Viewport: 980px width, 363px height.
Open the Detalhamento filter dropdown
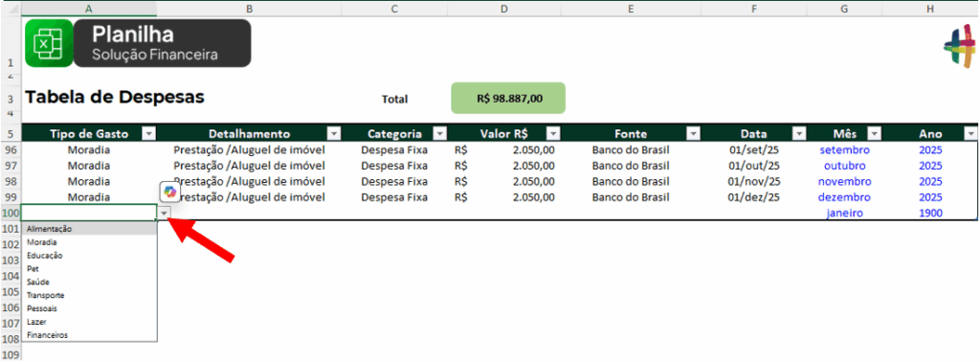[x=334, y=134]
